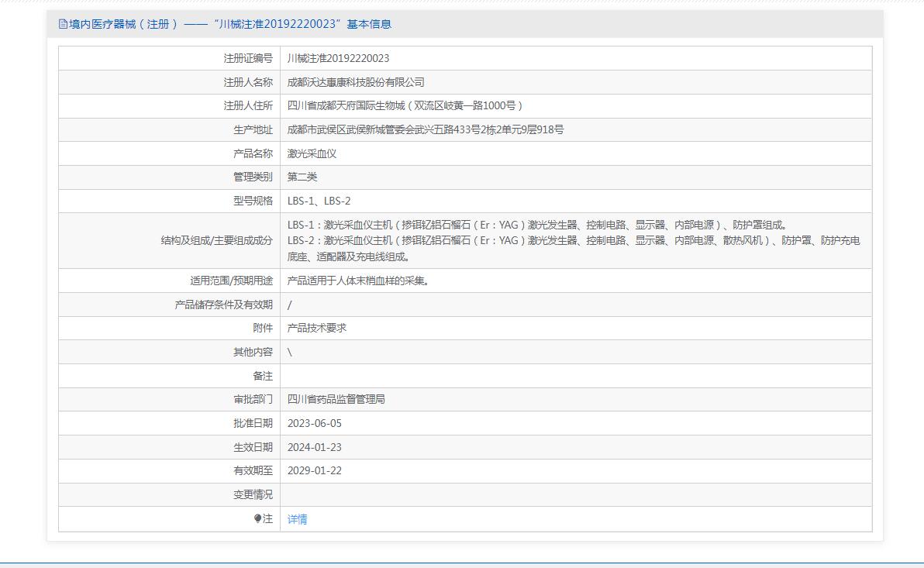Click the 产品储存条件及有效期 label
Screen dimensions: 924x568
point(224,305)
